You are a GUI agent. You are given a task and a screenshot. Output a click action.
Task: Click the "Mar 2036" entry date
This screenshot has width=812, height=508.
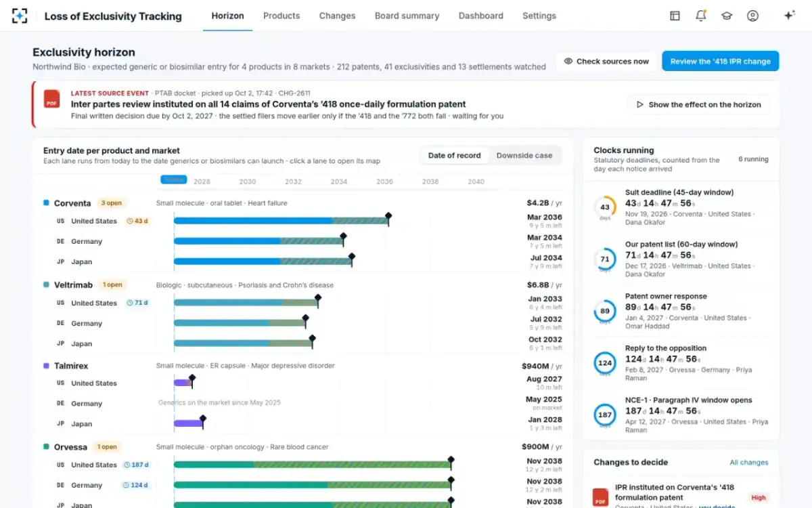coord(545,217)
